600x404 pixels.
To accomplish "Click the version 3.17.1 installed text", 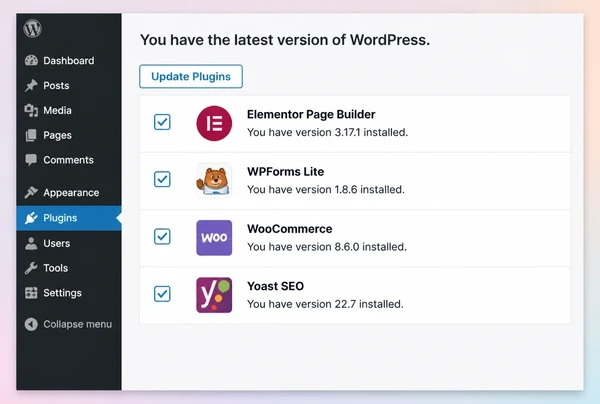I will click(x=328, y=132).
